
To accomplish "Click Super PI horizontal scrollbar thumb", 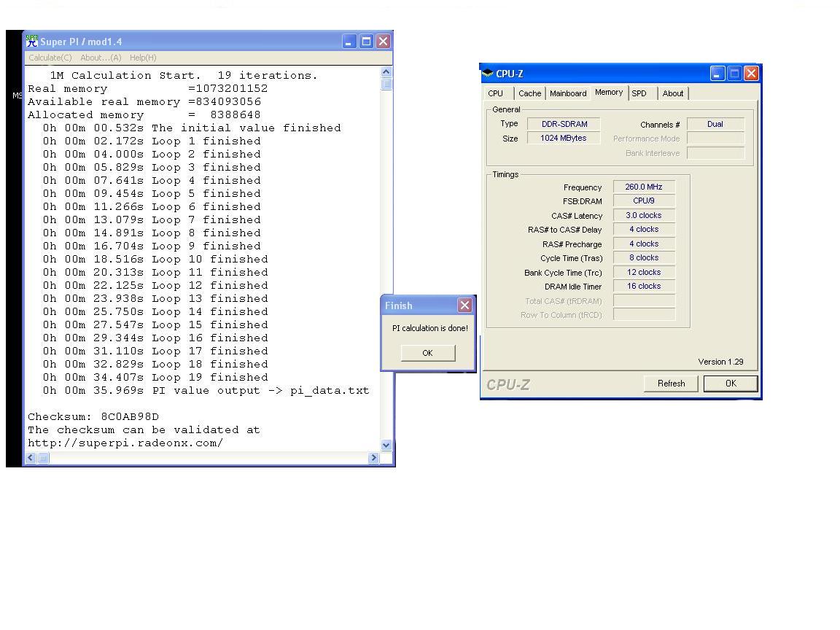I will point(43,458).
